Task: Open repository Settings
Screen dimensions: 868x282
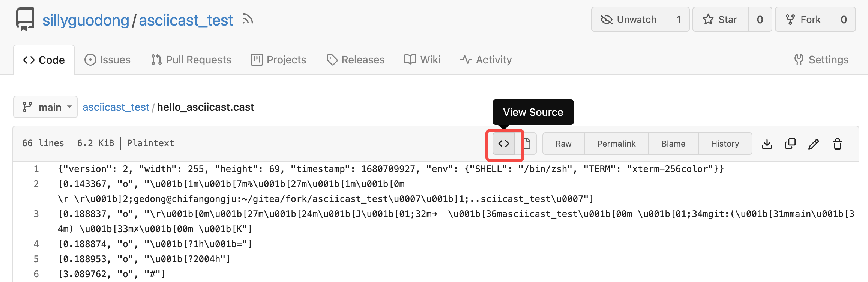Action: coord(821,60)
